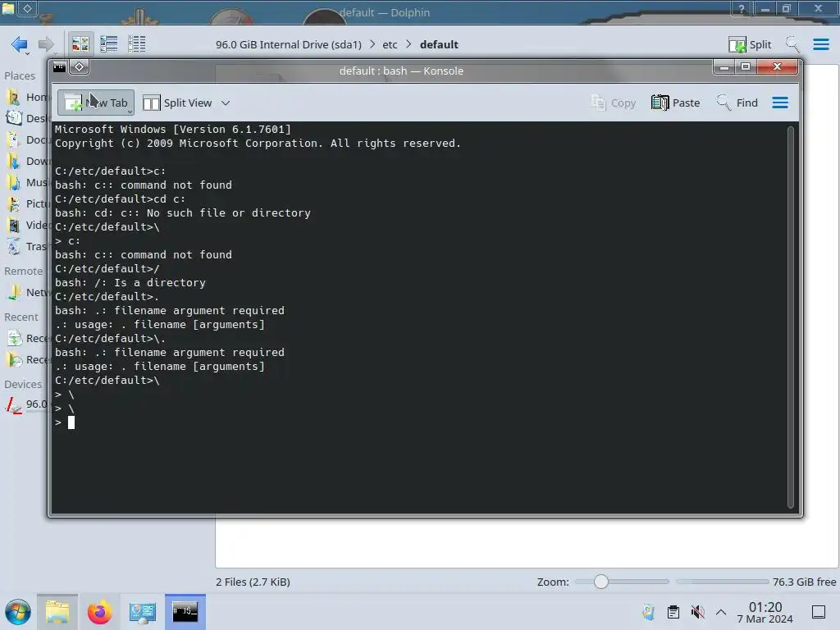
Task: Open the Documents place in Dolphin sidebar
Action: [x=27, y=139]
